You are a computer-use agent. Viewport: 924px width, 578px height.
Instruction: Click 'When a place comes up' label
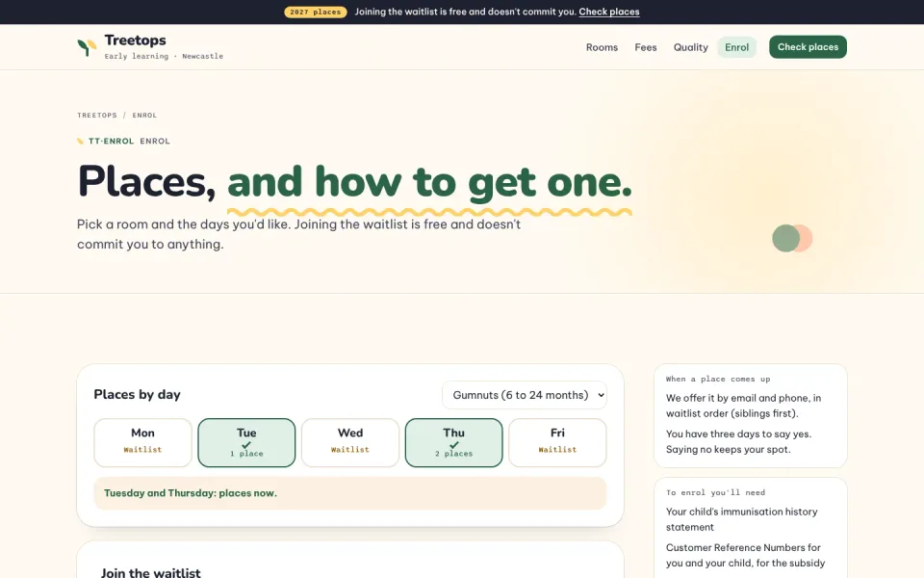tap(718, 380)
